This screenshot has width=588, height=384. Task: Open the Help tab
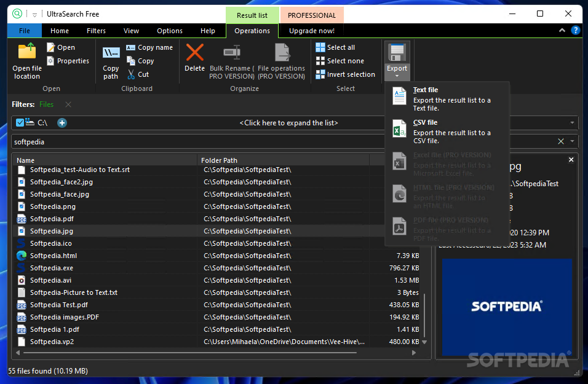tap(208, 31)
